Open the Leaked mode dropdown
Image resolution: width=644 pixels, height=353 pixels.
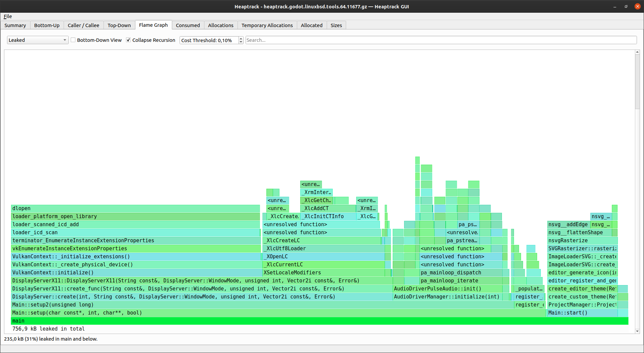pyautogui.click(x=37, y=40)
